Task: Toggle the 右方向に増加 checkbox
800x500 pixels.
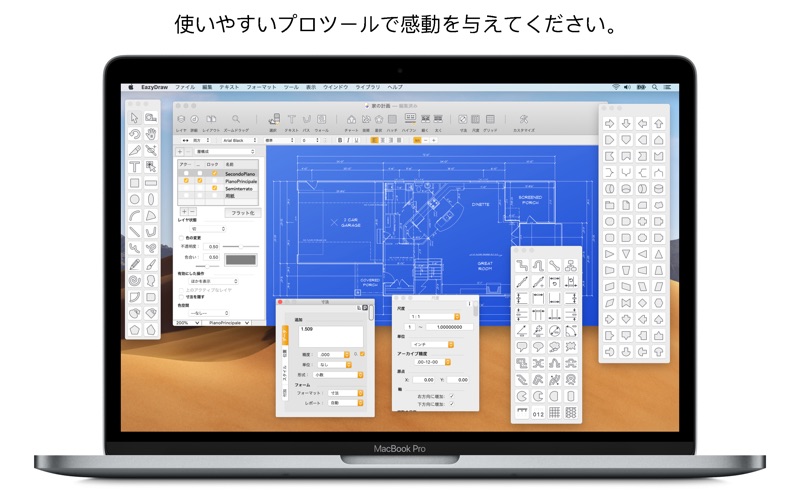Action: pos(452,396)
